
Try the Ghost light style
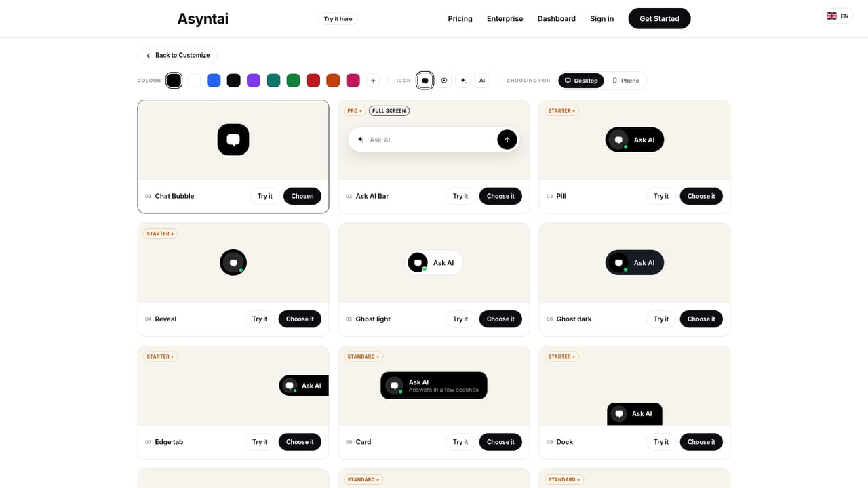coord(460,319)
